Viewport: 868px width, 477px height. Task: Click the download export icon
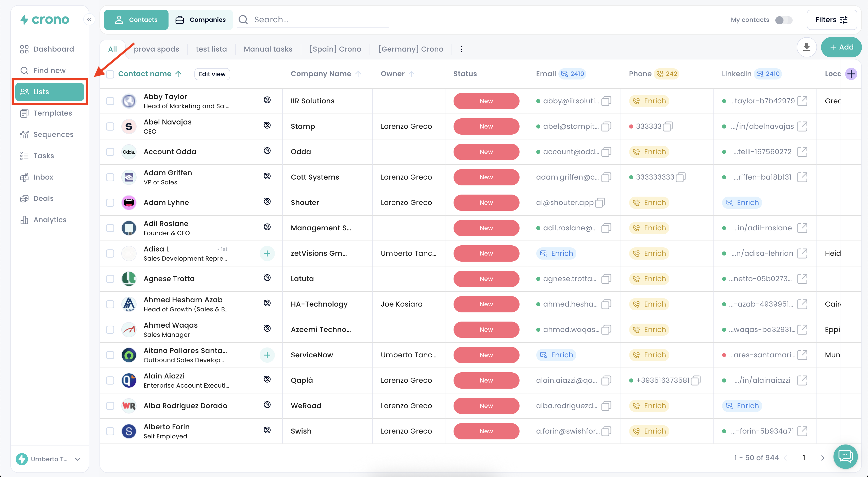coord(806,47)
